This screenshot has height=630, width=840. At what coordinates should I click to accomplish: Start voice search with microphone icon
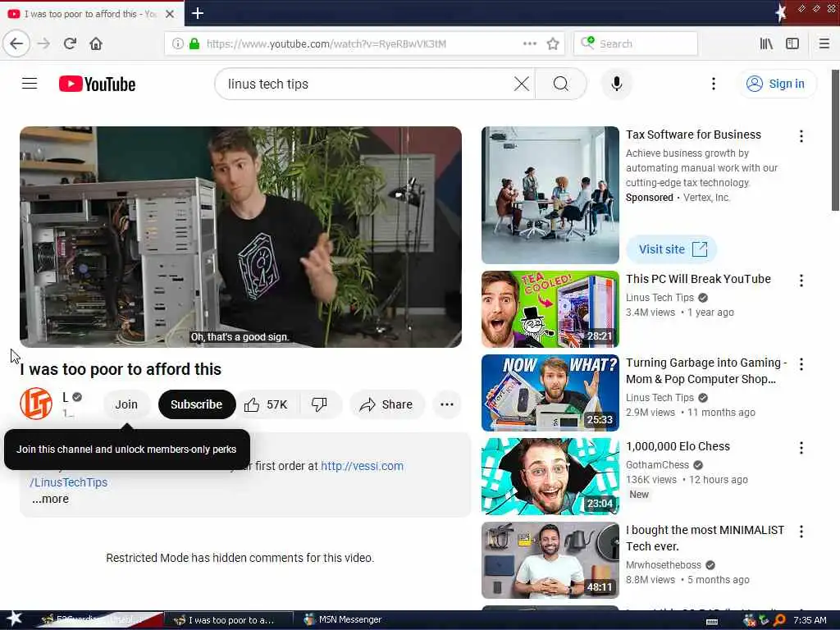pos(617,84)
